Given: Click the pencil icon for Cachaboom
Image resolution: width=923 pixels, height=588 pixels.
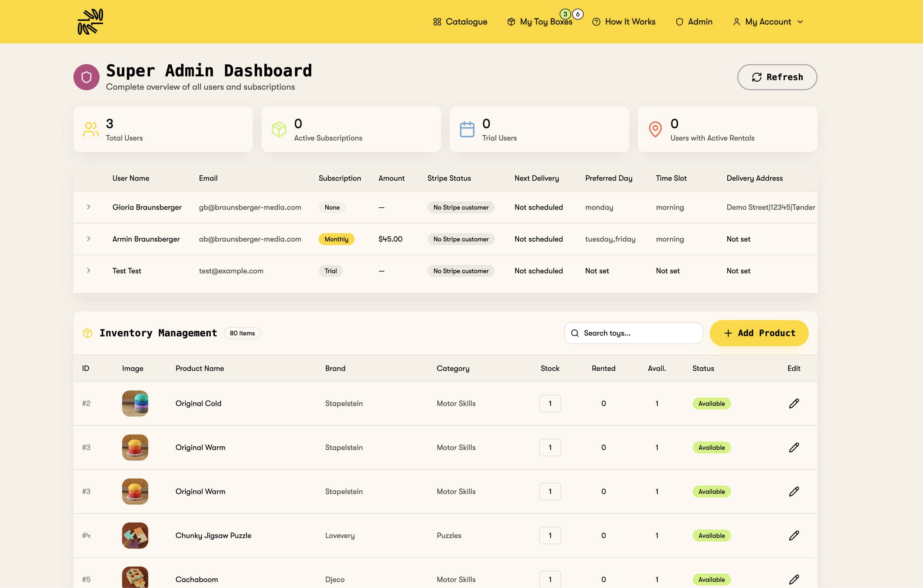Looking at the screenshot, I should click(793, 579).
